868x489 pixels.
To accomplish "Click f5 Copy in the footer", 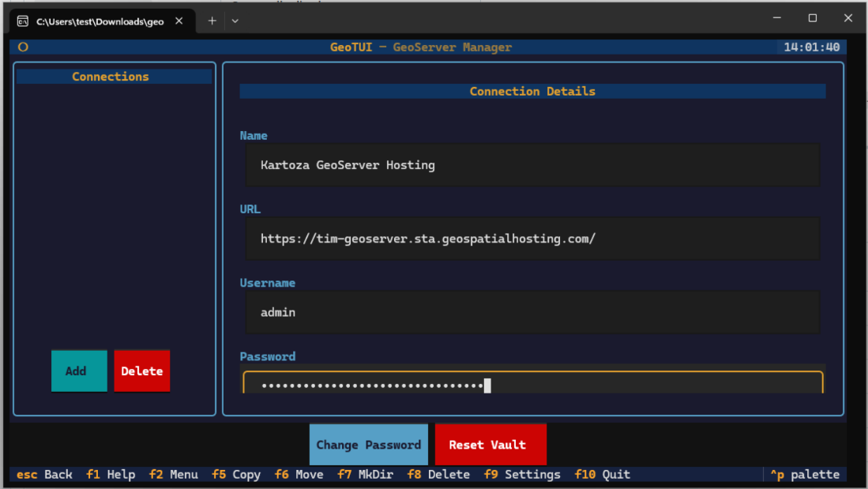I will [236, 475].
